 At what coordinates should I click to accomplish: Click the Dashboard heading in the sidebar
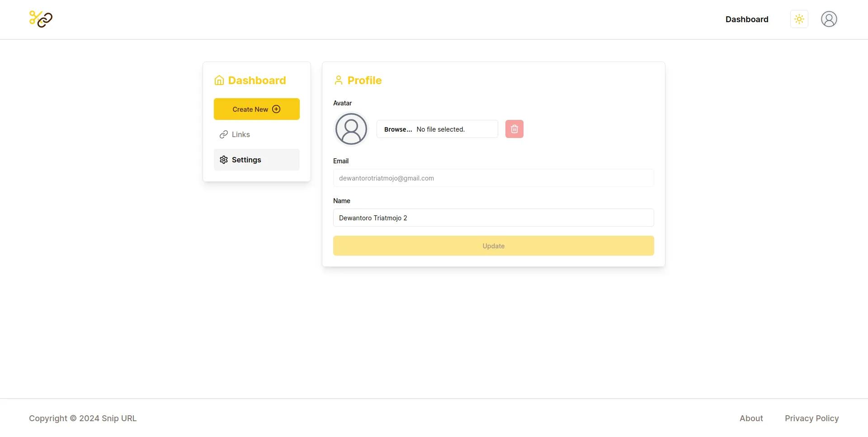tap(257, 81)
